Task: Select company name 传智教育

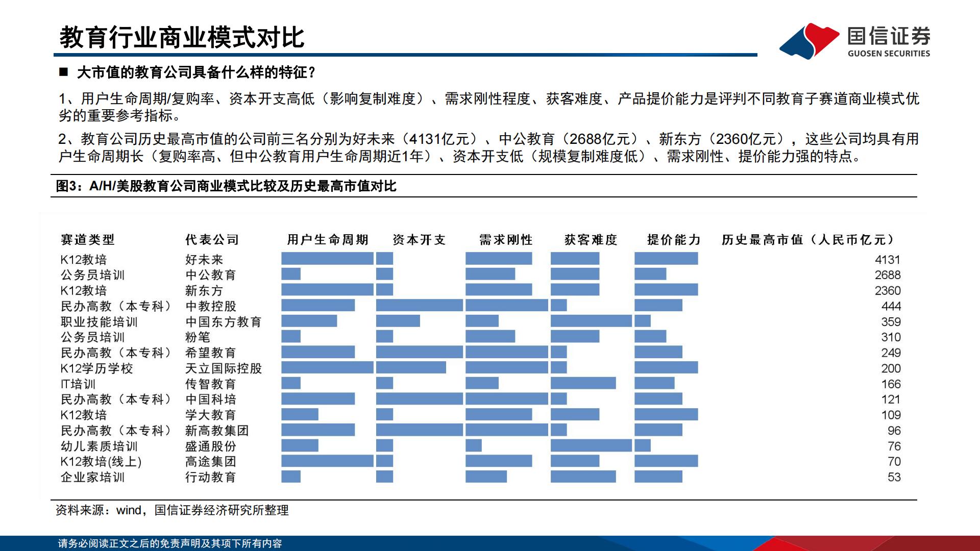Action: point(211,384)
